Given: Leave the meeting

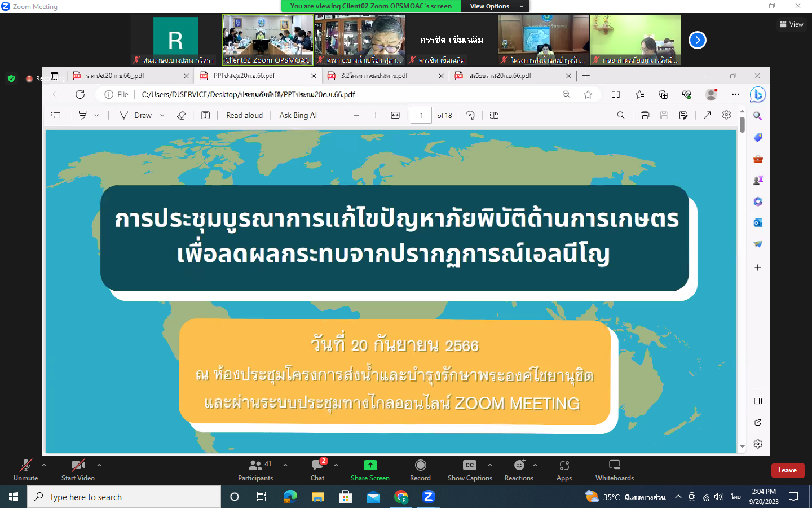Looking at the screenshot, I should point(787,470).
